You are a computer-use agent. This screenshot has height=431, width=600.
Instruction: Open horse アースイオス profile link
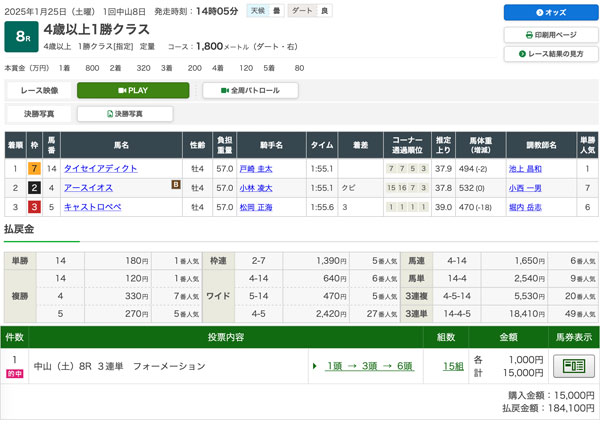pyautogui.click(x=88, y=188)
